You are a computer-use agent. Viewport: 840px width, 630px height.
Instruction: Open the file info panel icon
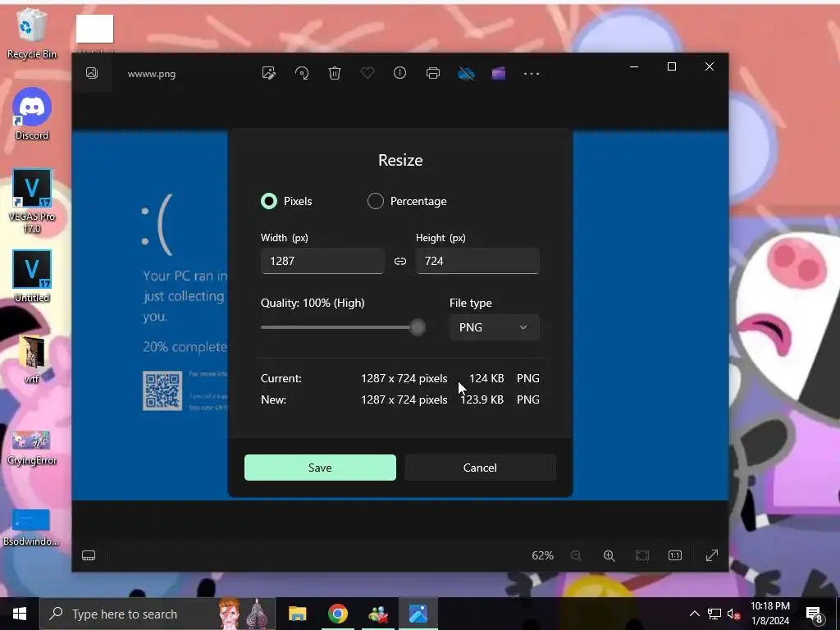click(400, 73)
